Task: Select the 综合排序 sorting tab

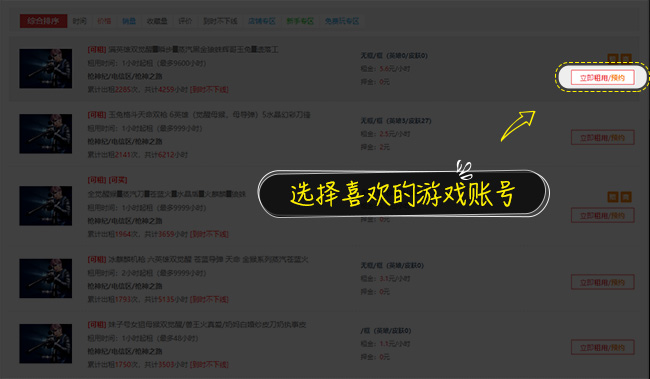Action: 43,21
